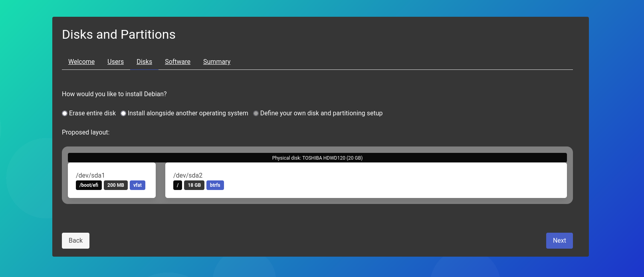Click the Physical disk TOSHIBA HDWD120 header
The width and height of the screenshot is (644, 277).
317,158
